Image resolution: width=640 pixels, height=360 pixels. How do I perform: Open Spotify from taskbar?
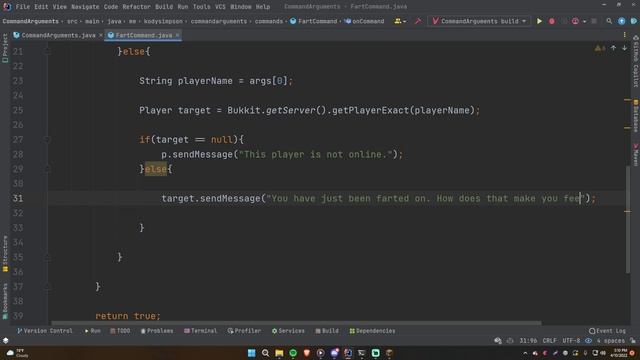click(x=293, y=353)
